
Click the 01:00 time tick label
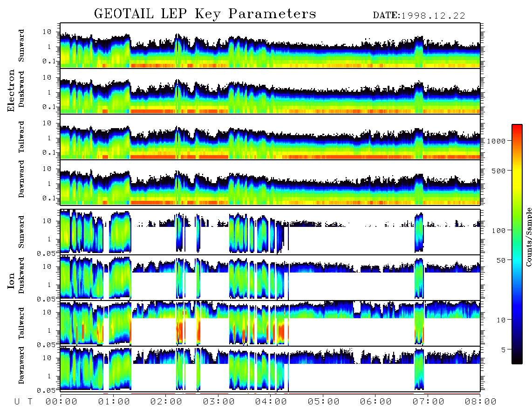tap(114, 402)
